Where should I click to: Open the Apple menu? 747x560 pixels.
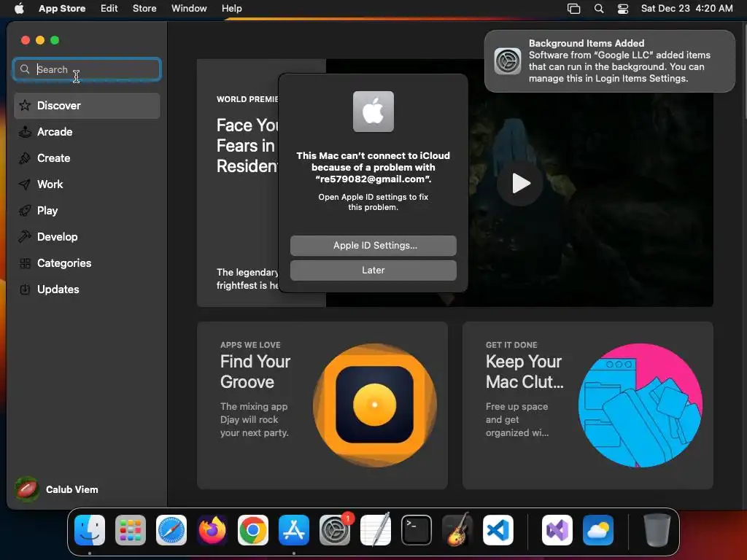(x=19, y=8)
